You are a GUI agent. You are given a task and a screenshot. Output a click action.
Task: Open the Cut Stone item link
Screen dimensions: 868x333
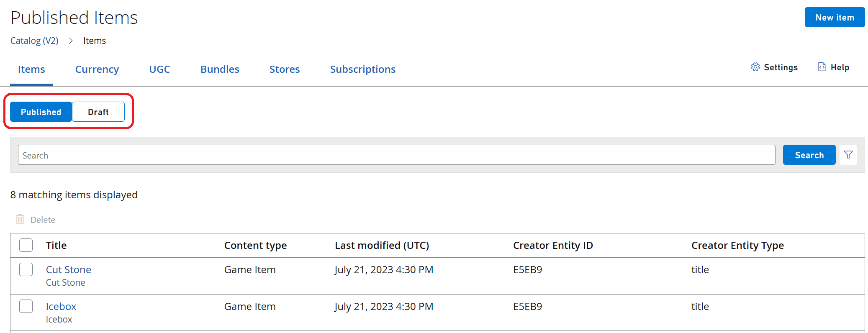[x=69, y=269]
